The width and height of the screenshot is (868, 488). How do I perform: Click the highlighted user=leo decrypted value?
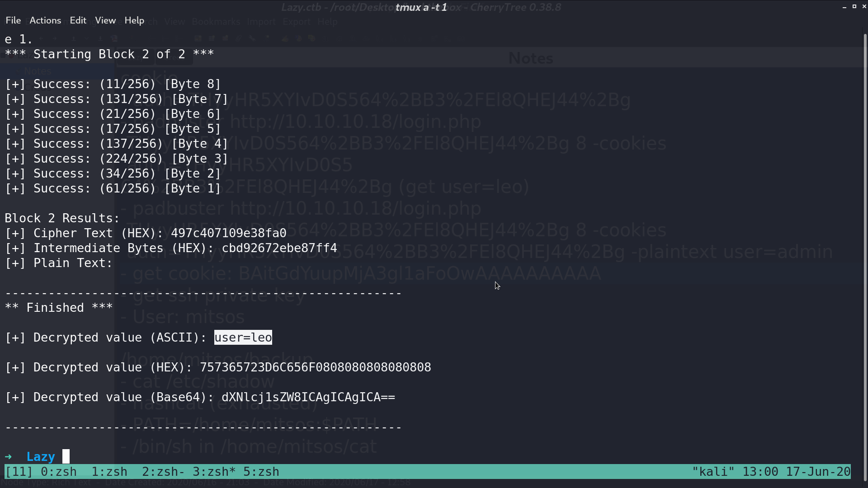243,338
